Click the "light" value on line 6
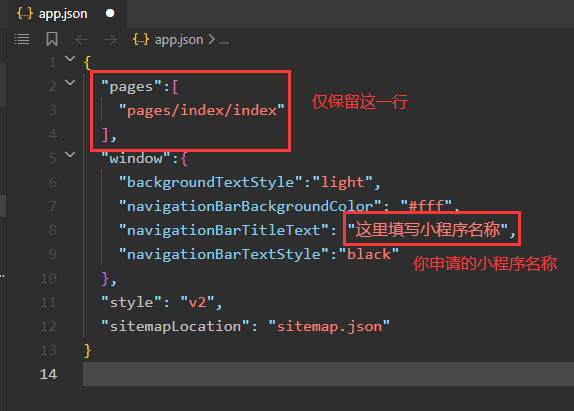This screenshot has height=411, width=574. (343, 182)
